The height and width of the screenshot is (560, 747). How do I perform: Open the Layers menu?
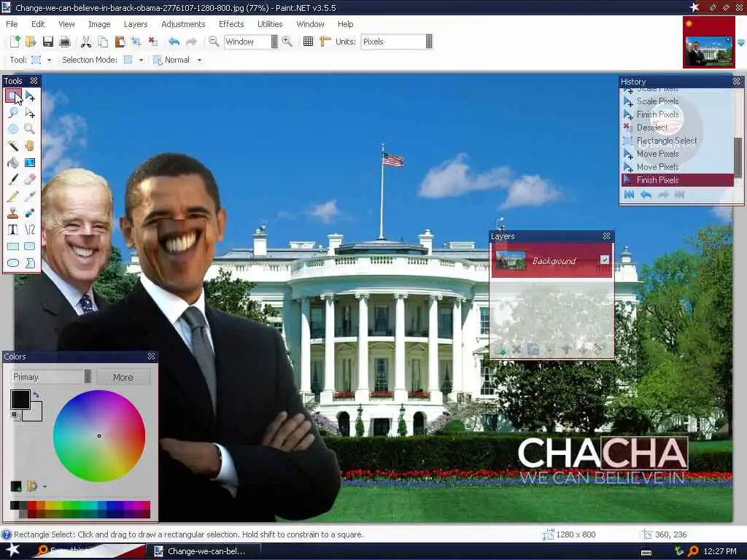(136, 24)
